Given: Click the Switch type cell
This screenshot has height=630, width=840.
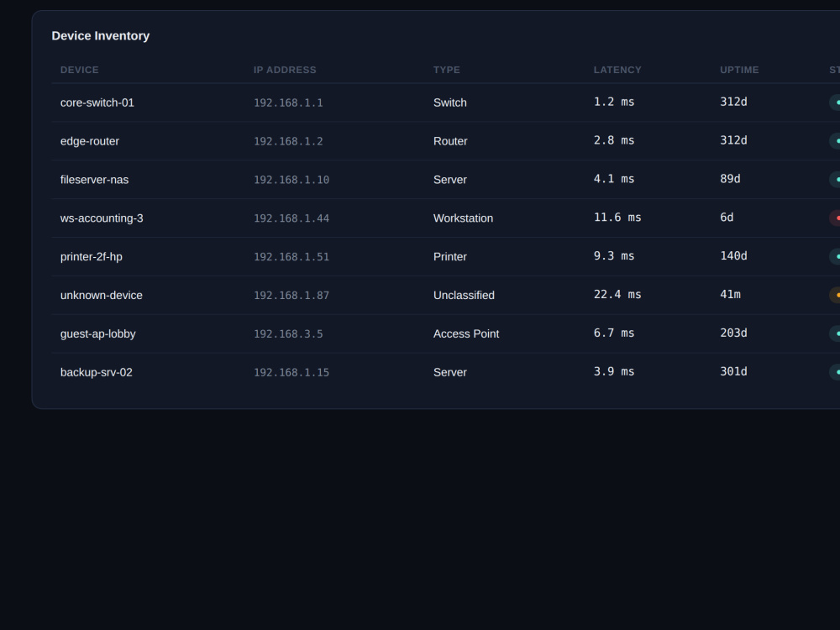Looking at the screenshot, I should pyautogui.click(x=450, y=102).
